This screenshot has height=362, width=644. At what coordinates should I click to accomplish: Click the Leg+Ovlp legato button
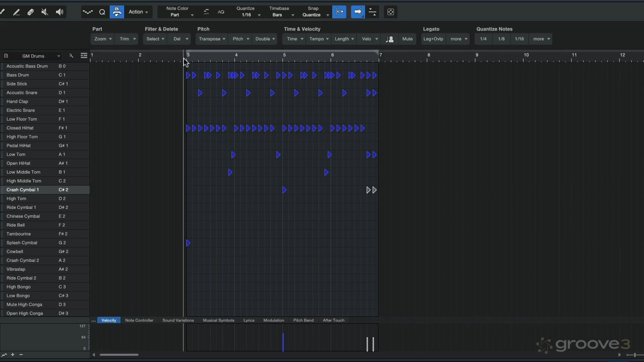pos(433,39)
